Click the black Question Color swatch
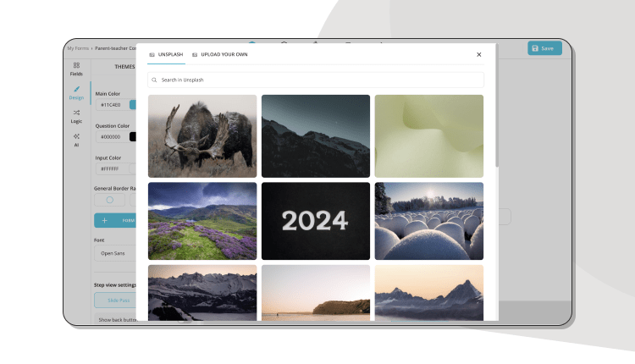The width and height of the screenshot is (635, 364). [133, 136]
